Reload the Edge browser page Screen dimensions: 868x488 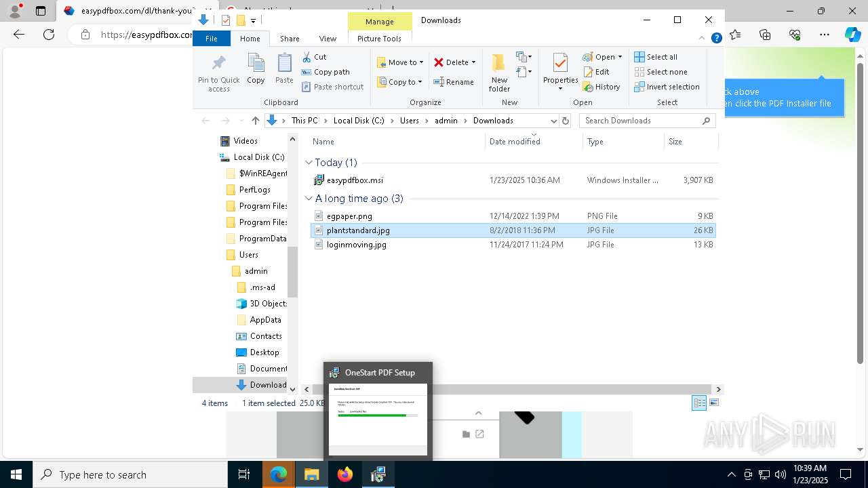pyautogui.click(x=49, y=35)
